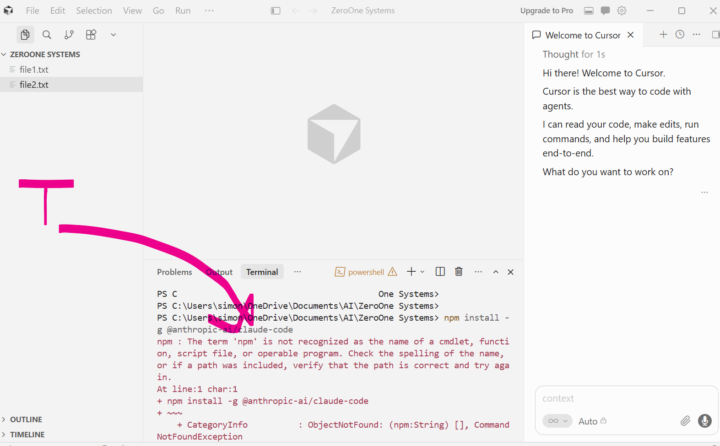
Task: Toggle the primary sidebar layout button
Action: (276, 11)
